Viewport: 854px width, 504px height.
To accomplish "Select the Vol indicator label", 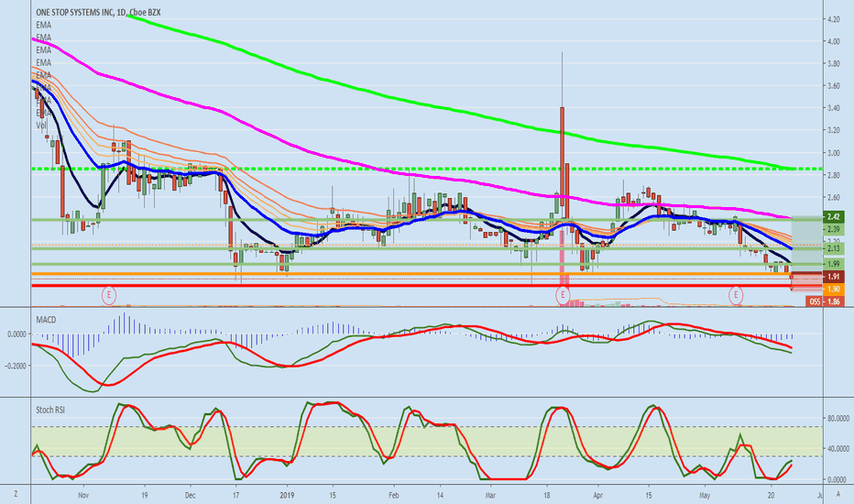I will tap(41, 126).
